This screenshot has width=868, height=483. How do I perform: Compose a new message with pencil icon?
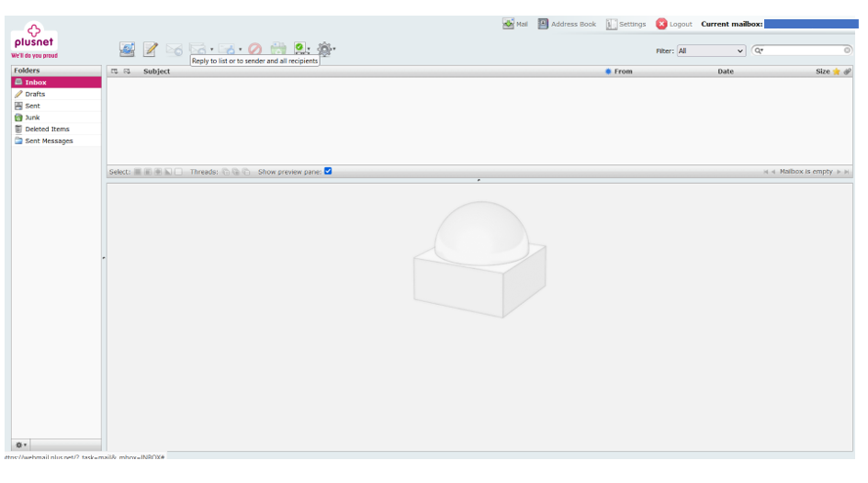pyautogui.click(x=151, y=49)
